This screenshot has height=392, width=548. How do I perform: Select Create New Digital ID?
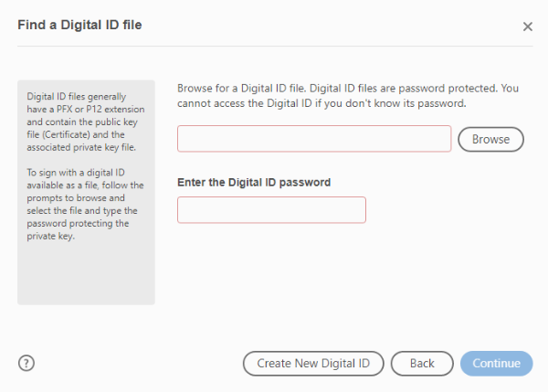click(313, 364)
